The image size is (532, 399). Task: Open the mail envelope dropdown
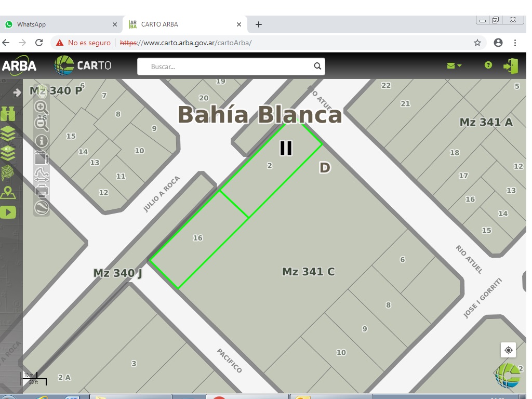click(x=454, y=65)
